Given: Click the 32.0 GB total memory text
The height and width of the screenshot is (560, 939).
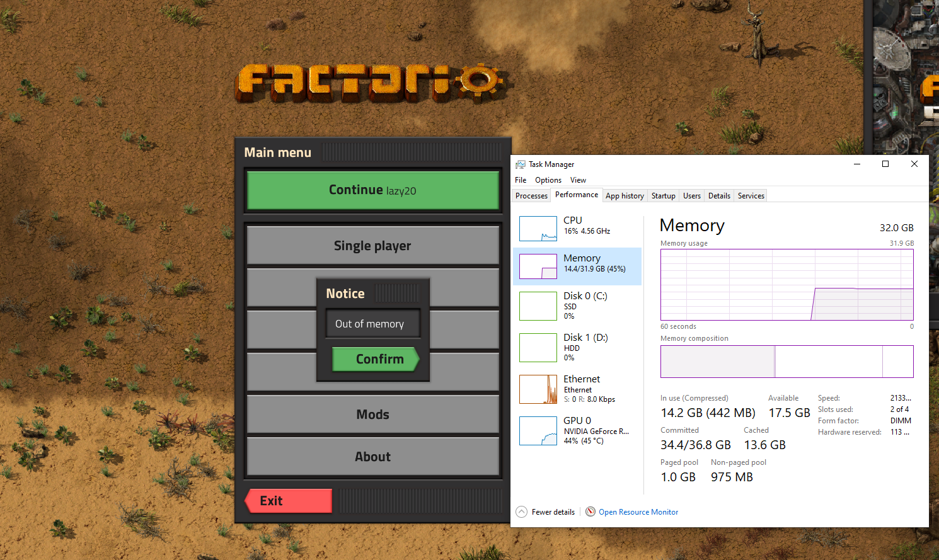Looking at the screenshot, I should tap(896, 228).
